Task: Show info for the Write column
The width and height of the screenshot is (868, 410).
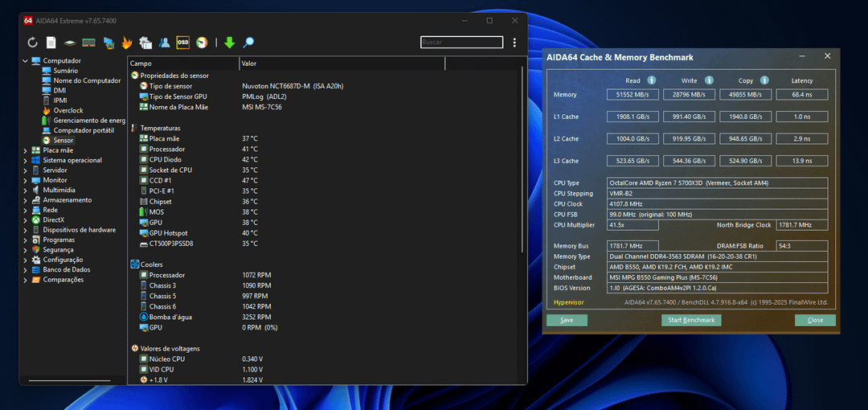Action: pyautogui.click(x=709, y=80)
